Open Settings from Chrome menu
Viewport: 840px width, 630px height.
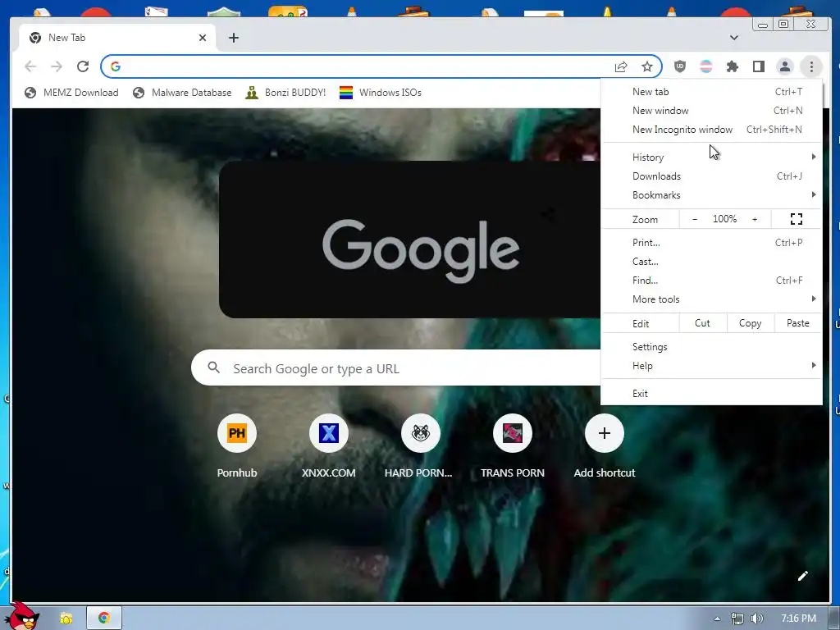711,347
